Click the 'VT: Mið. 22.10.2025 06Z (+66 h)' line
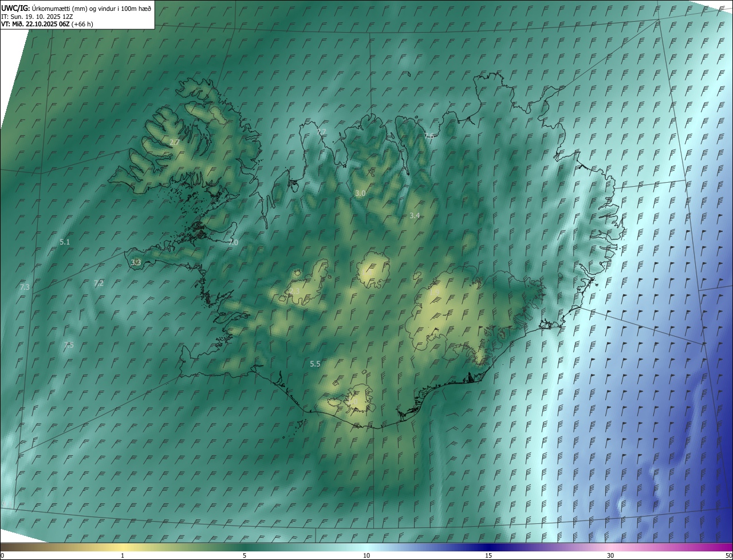The width and height of the screenshot is (733, 560). coord(47,24)
